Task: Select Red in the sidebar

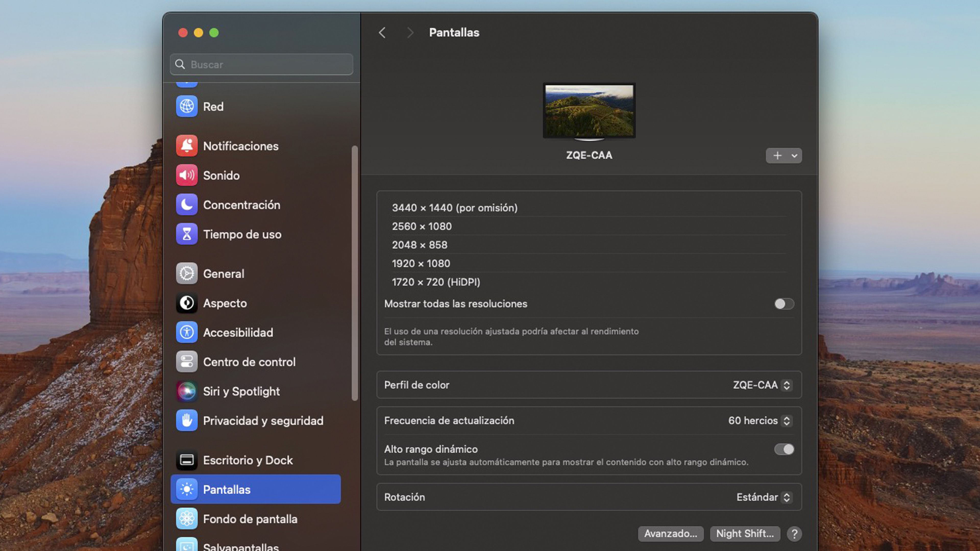Action: pos(256,106)
